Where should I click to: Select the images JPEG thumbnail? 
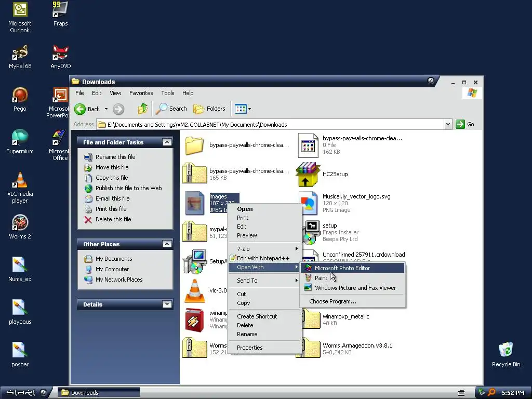pos(195,203)
